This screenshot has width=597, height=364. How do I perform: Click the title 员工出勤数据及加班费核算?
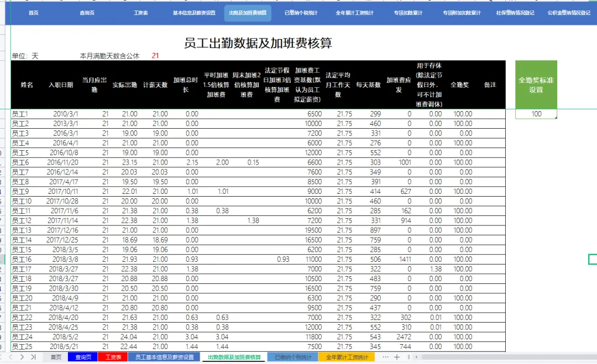coord(258,43)
